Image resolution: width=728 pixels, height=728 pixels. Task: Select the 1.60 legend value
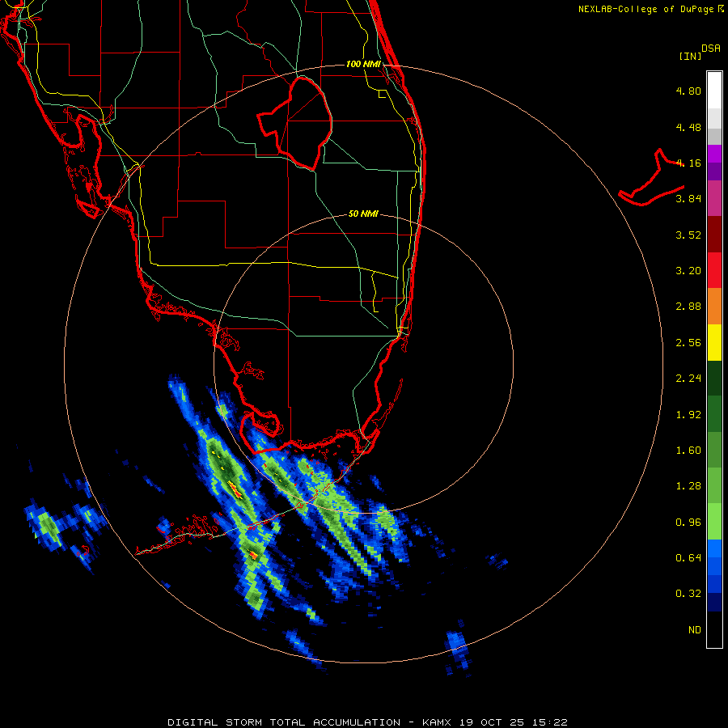pyautogui.click(x=688, y=451)
